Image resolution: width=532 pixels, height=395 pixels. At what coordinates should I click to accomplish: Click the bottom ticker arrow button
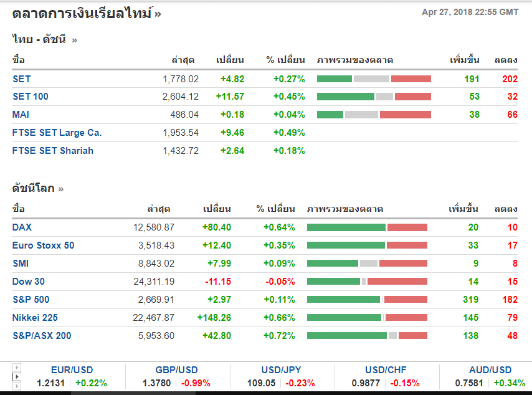point(17,388)
